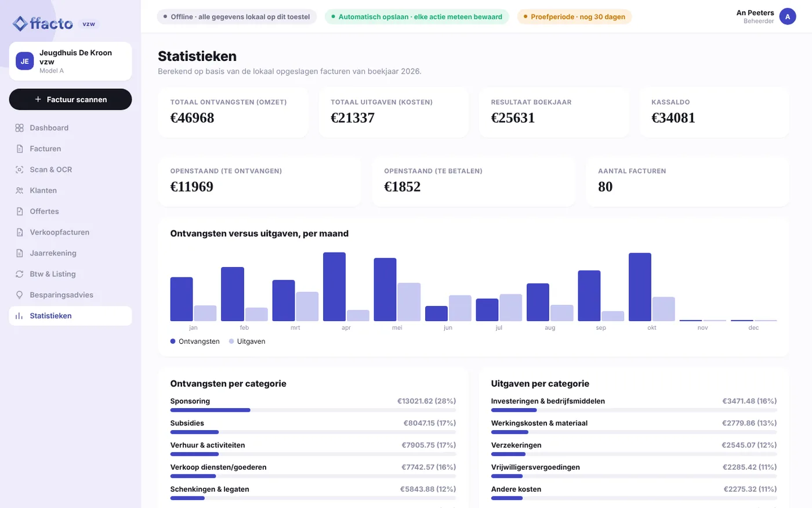Screen dimensions: 812x508
Task: Click the Jaarrekening document icon
Action: tap(19, 253)
